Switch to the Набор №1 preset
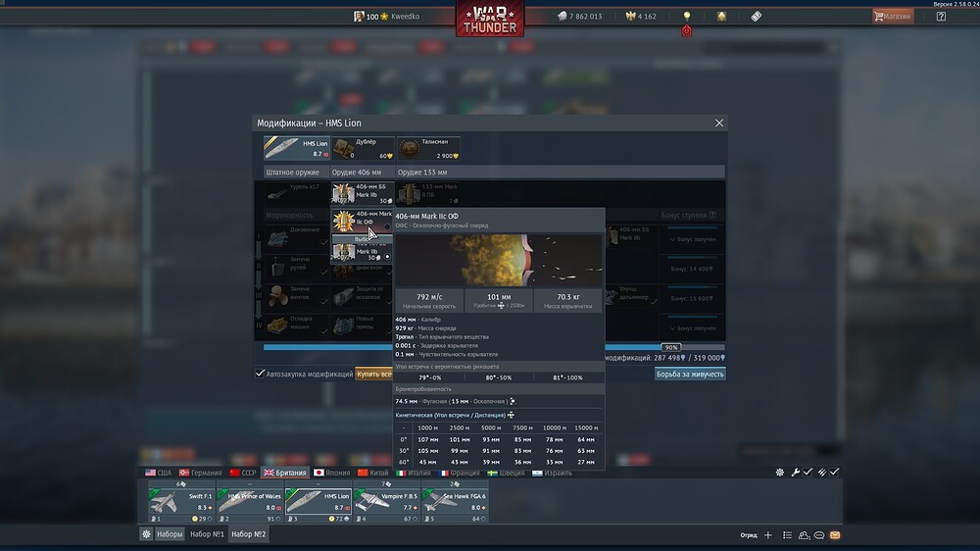The image size is (980, 551). coord(207,534)
